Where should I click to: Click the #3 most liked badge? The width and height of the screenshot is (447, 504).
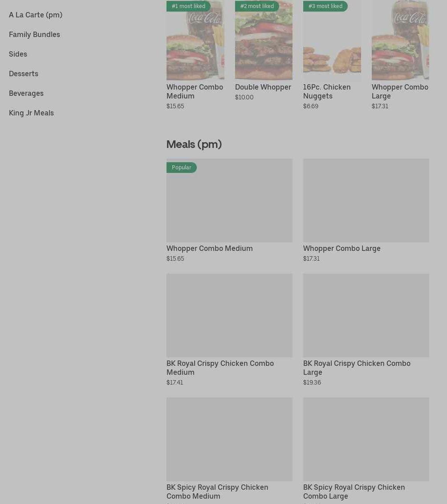click(x=325, y=6)
